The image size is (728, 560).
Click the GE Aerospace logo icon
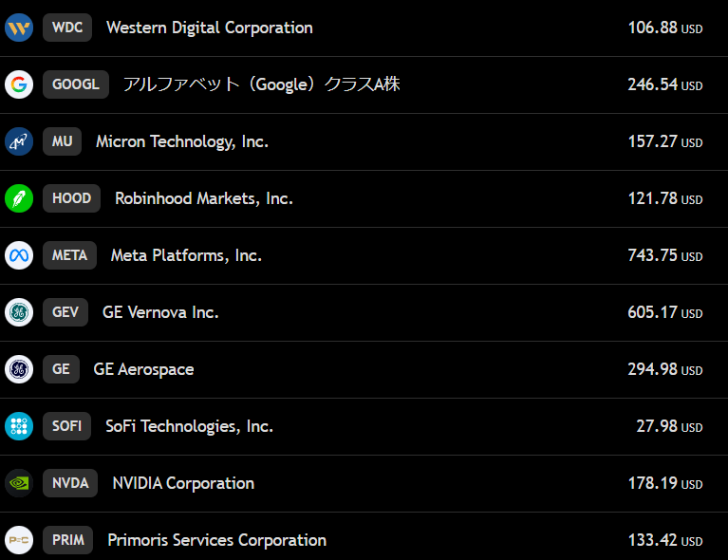tap(19, 369)
